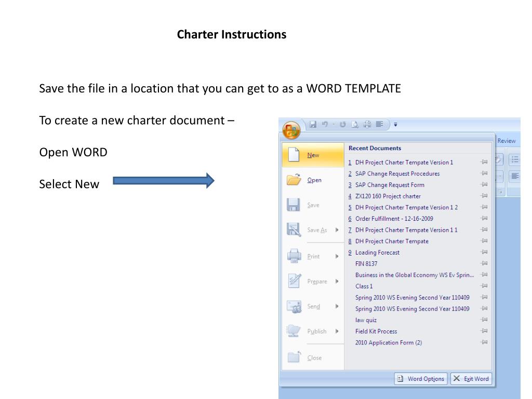Pin the Field Kit Process document
532x399 pixels.
[x=484, y=330]
